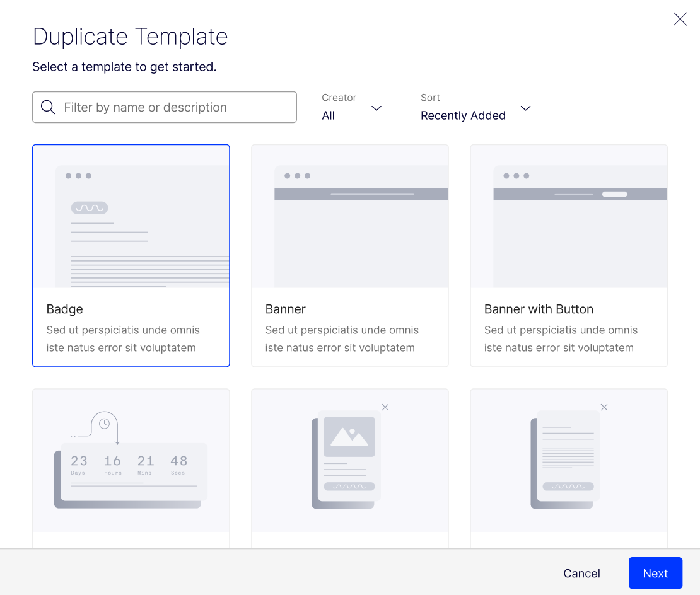Screen dimensions: 700x595
Task: Click the X icon on the image card template
Action: (x=385, y=407)
